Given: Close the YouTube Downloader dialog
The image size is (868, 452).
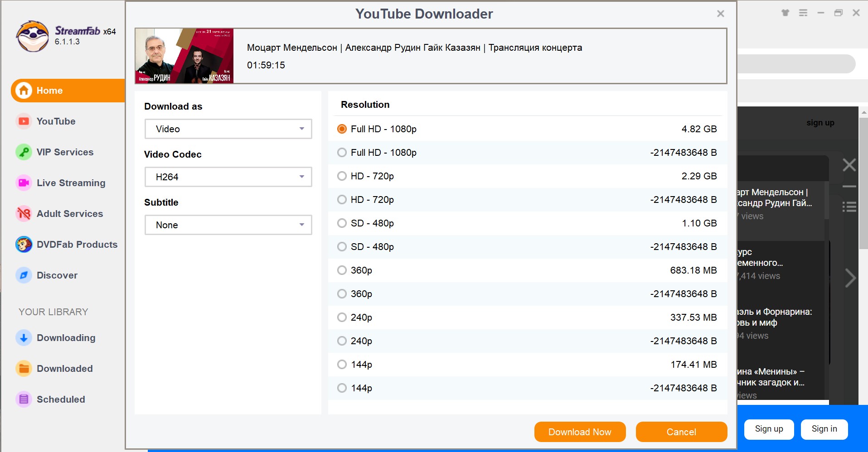Looking at the screenshot, I should [x=720, y=14].
